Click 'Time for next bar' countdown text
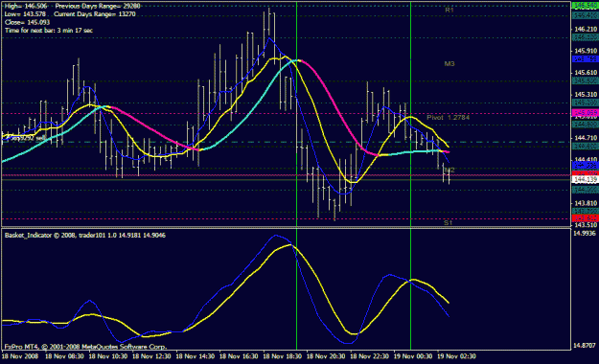Viewport: 599px width, 364px height. (x=49, y=31)
